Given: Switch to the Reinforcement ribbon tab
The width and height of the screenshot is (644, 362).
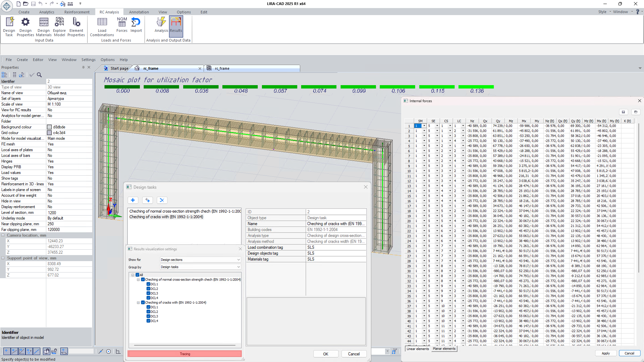Looking at the screenshot, I should pos(77,12).
